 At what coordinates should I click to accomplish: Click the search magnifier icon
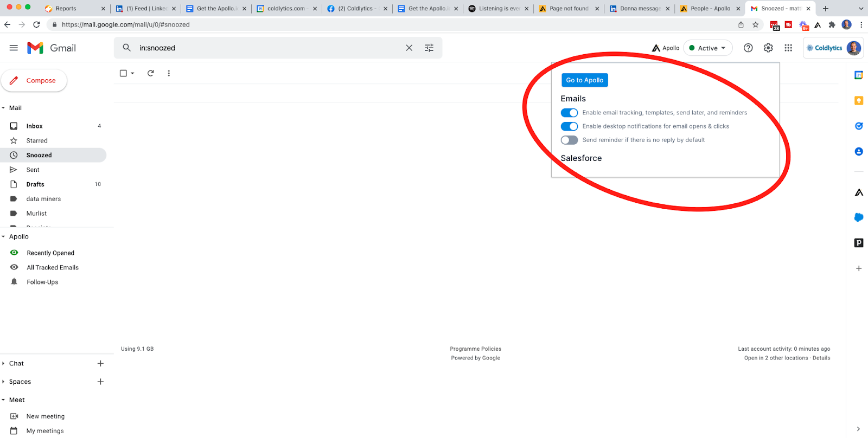126,48
